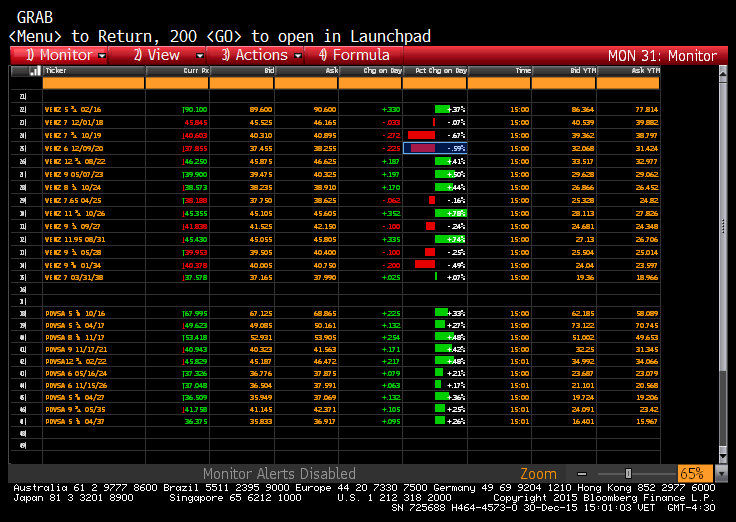Expand the View dropdown arrow

click(200, 56)
